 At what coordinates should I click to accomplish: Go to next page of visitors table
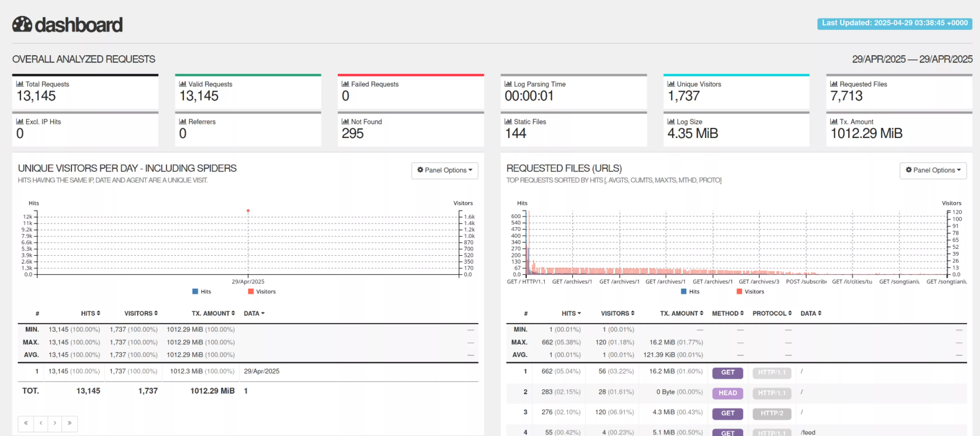55,423
